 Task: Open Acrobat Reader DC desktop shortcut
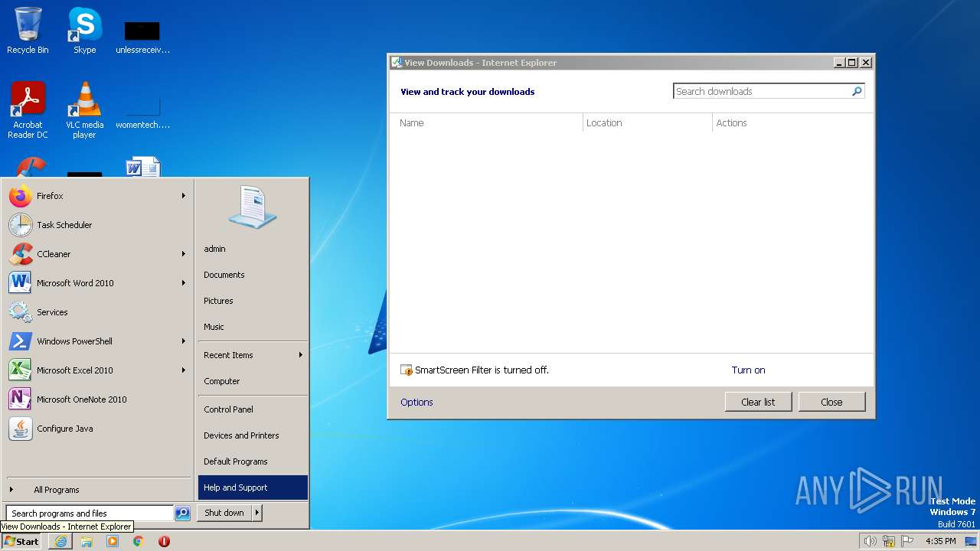click(28, 109)
